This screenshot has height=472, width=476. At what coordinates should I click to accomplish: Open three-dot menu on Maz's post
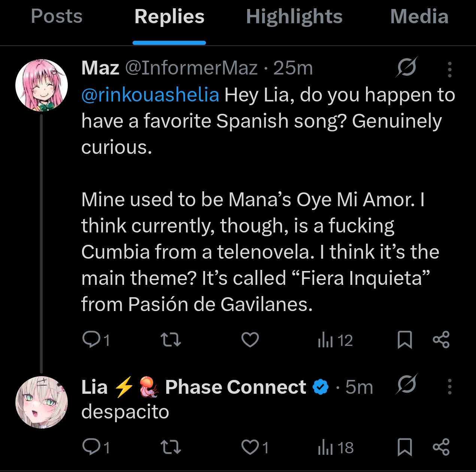449,69
